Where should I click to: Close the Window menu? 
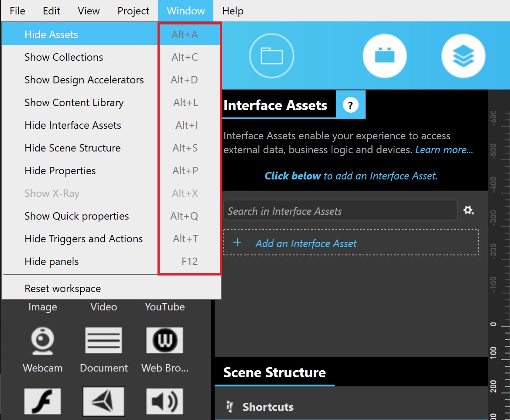[x=186, y=11]
